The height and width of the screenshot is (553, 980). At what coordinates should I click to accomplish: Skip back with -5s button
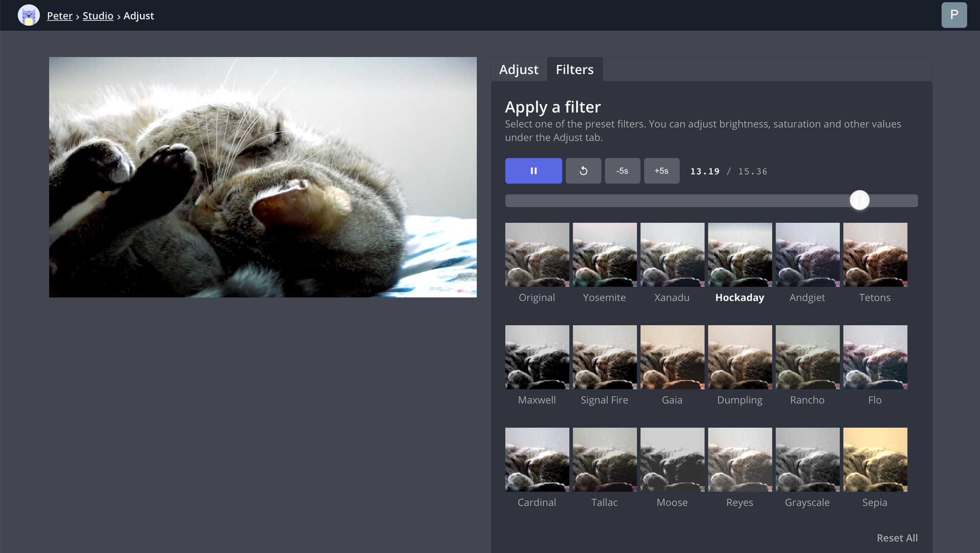(x=622, y=171)
